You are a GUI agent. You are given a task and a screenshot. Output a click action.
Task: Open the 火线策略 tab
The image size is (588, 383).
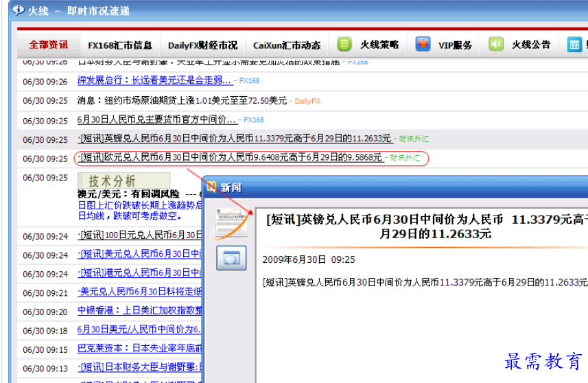tap(379, 45)
